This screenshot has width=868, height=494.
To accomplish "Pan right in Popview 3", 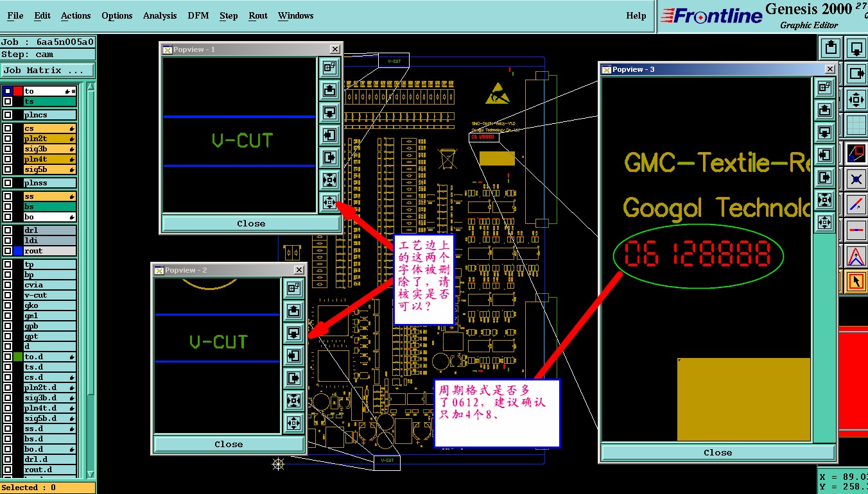I will 824,177.
